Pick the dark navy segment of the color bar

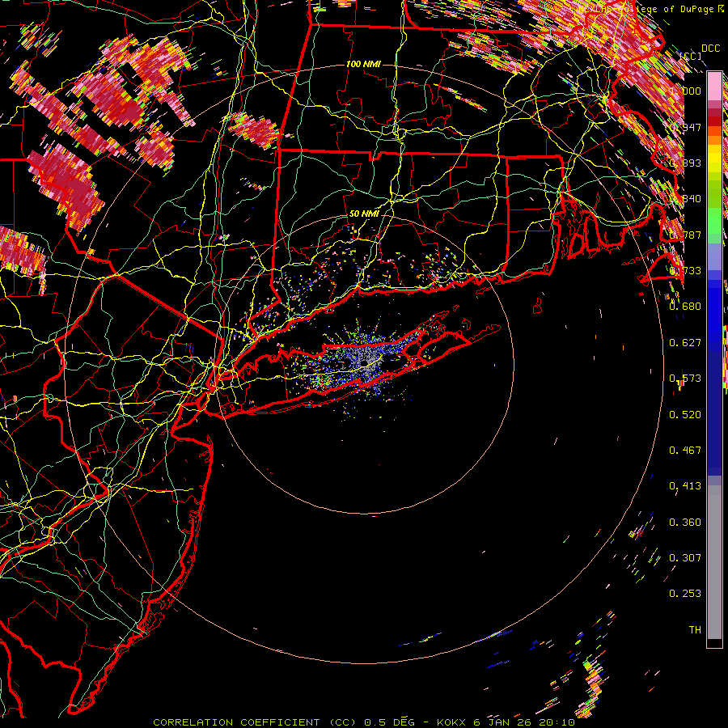click(714, 408)
